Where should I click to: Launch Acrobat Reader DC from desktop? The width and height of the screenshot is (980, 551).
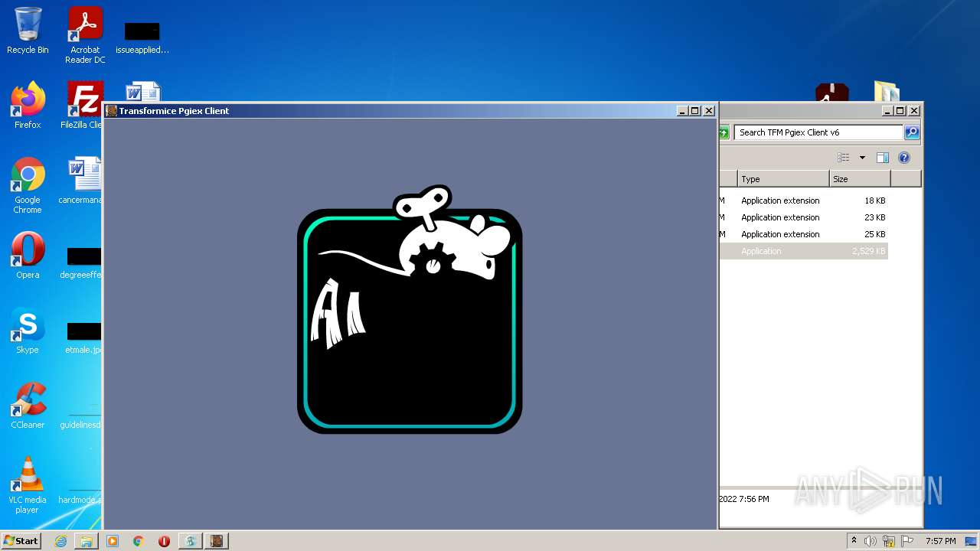coord(85,35)
